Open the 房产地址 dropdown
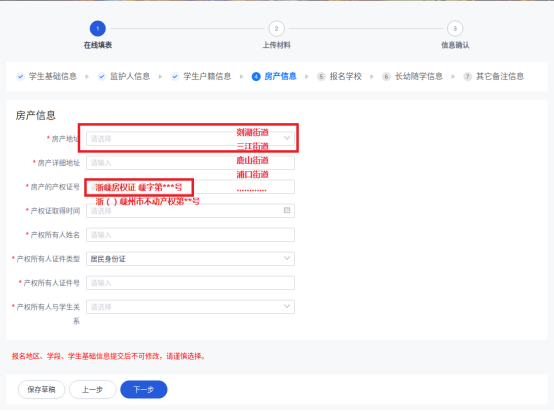The height and width of the screenshot is (411, 554). [x=190, y=139]
